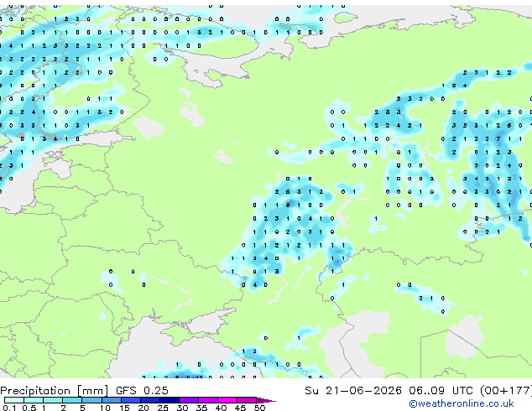
Task: Click the 'Su 21-06-2026' date text
Action: click(353, 390)
